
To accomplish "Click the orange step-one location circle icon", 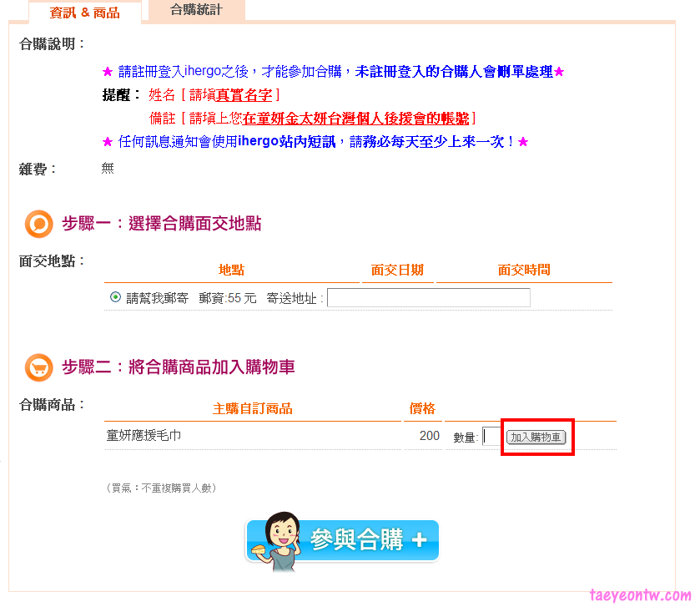I will click(x=39, y=224).
